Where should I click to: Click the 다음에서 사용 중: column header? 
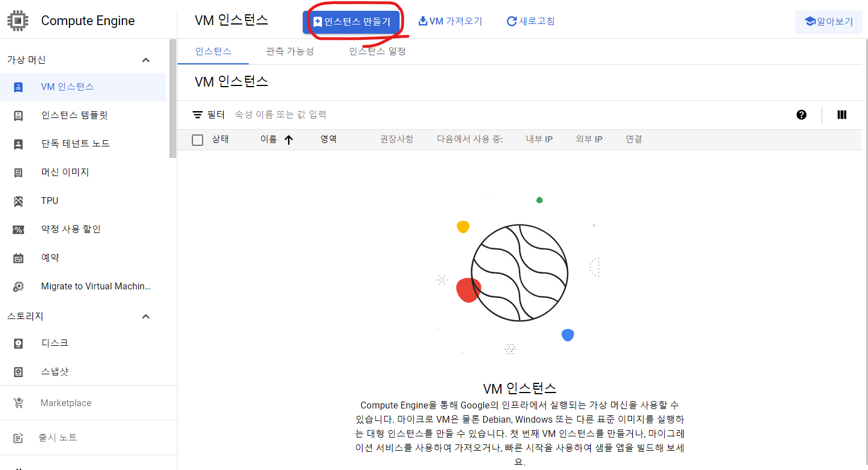(x=470, y=139)
